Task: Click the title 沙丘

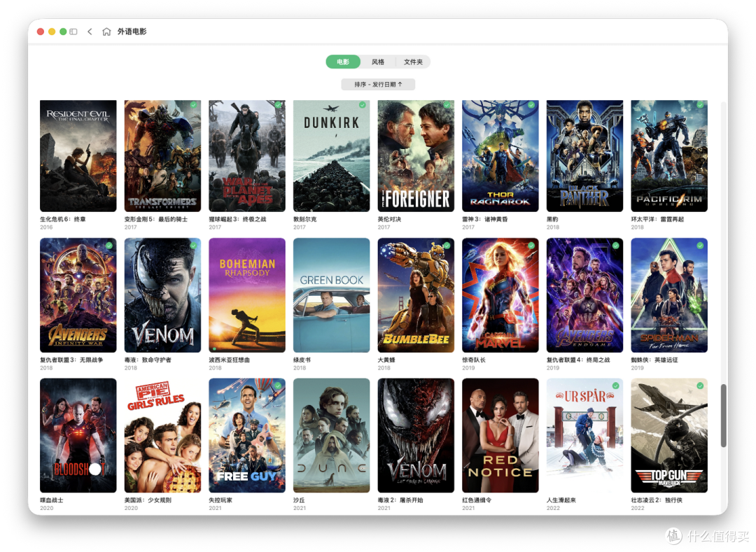Action: 299,500
